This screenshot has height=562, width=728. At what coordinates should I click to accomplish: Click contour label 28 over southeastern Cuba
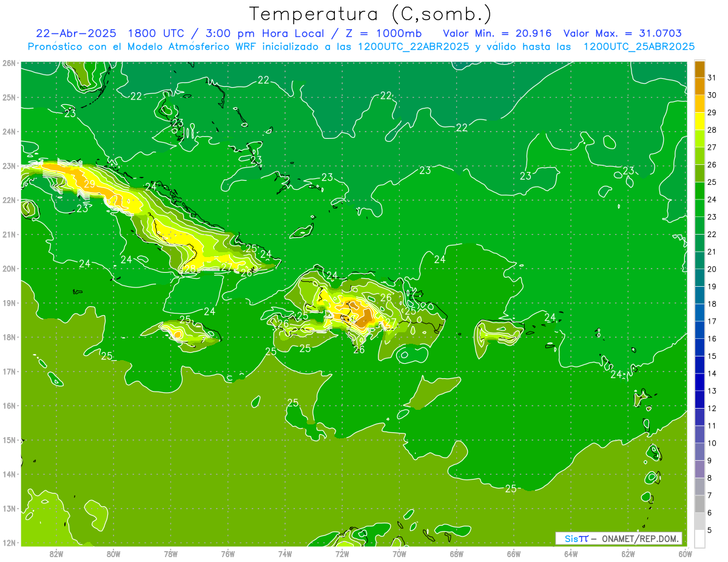pos(190,269)
